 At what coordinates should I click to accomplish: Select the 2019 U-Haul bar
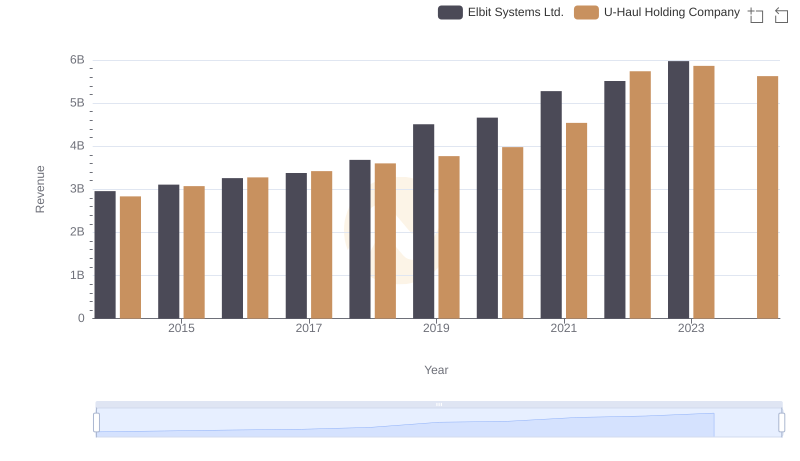[449, 237]
